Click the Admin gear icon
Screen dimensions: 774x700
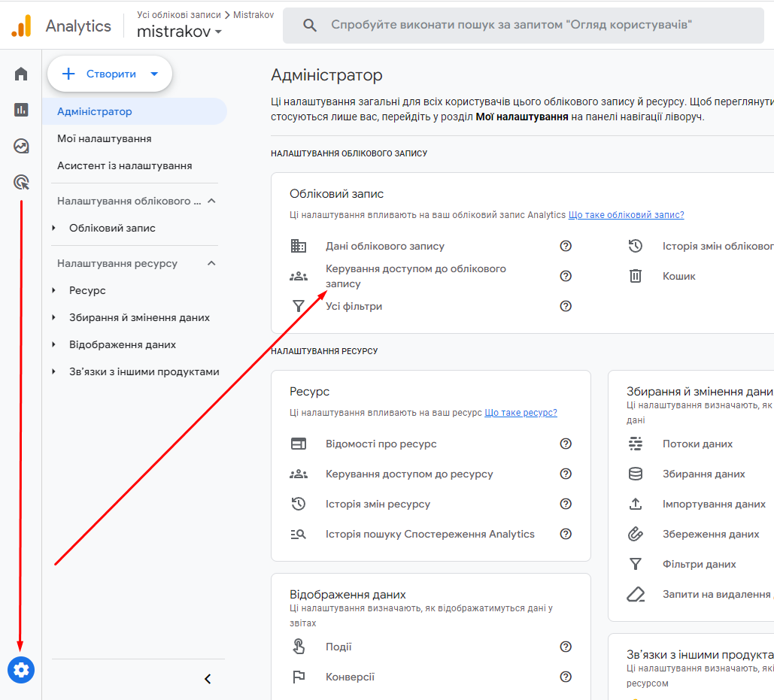pos(21,669)
